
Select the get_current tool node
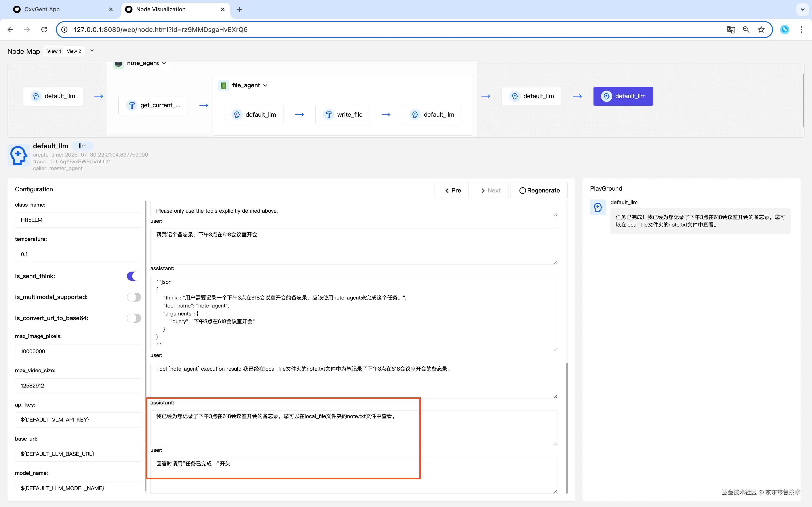[153, 105]
